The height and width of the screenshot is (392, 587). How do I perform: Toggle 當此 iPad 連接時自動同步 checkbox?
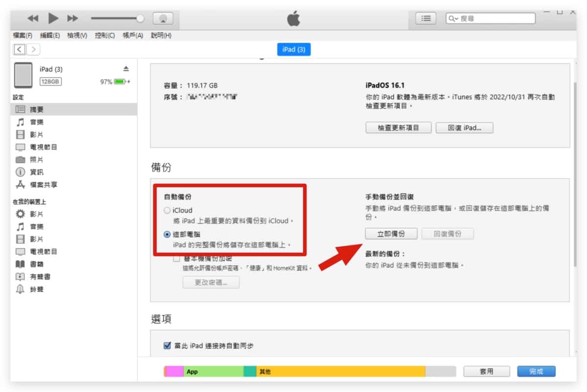[167, 346]
